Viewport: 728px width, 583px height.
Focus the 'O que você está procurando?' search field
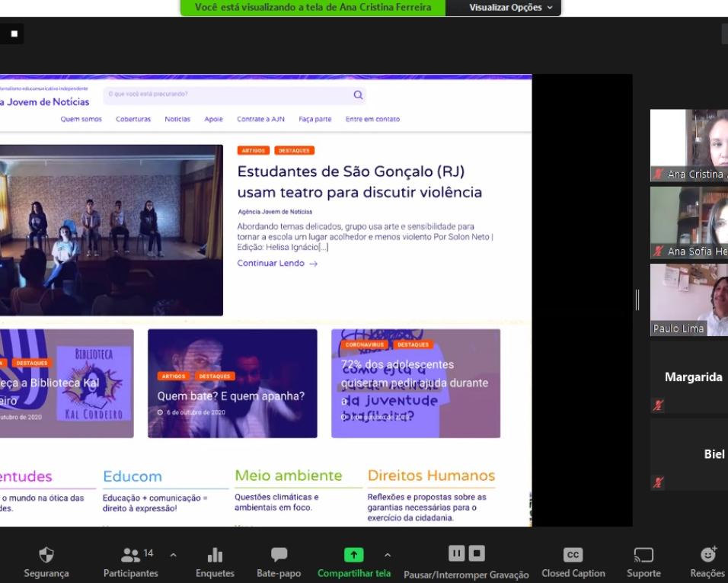click(235, 94)
